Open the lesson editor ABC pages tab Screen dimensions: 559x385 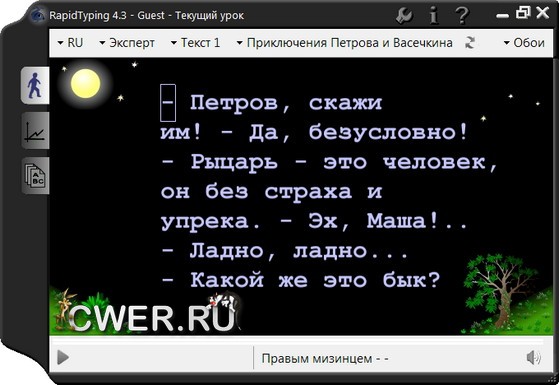35,176
